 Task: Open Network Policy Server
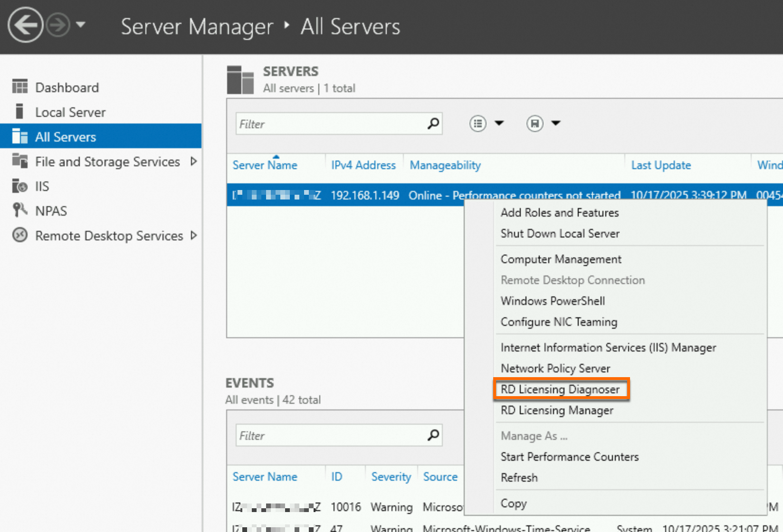point(555,368)
